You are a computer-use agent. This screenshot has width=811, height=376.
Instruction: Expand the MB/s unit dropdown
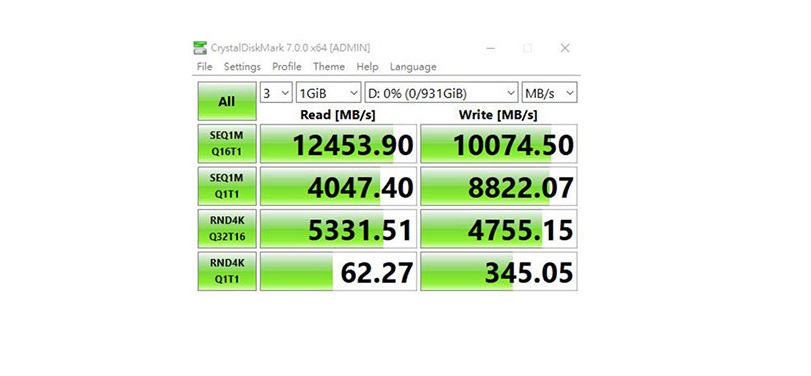pos(549,93)
